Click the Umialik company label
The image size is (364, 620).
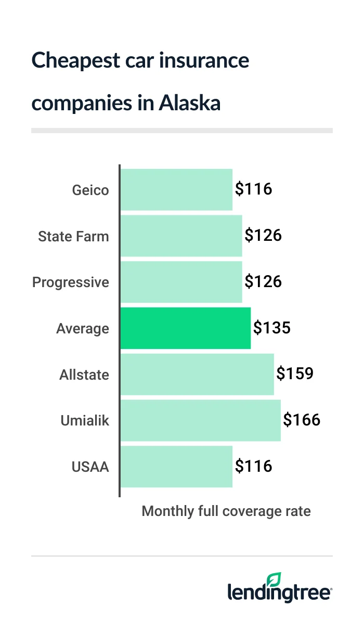[x=85, y=421]
